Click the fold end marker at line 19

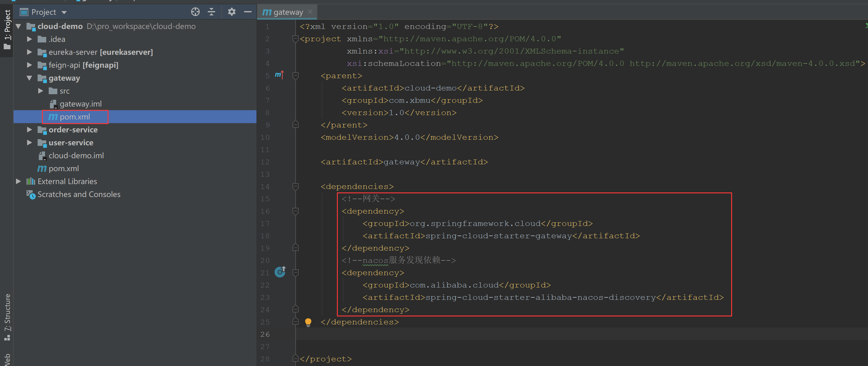click(296, 247)
